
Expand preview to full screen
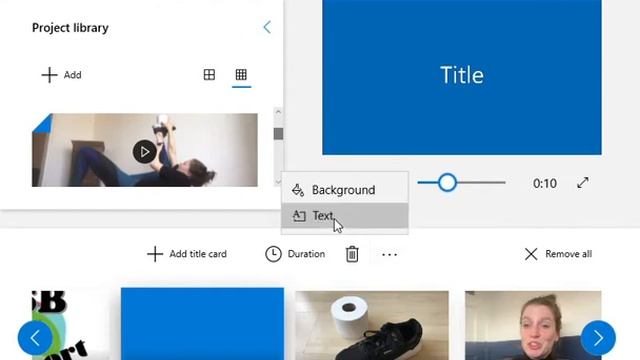point(583,183)
